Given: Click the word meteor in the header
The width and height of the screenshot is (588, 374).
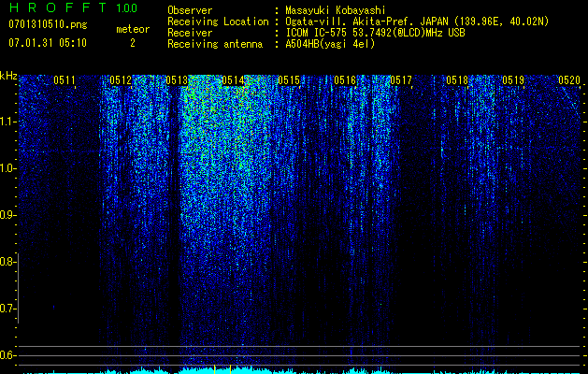Looking at the screenshot, I should click(133, 29).
